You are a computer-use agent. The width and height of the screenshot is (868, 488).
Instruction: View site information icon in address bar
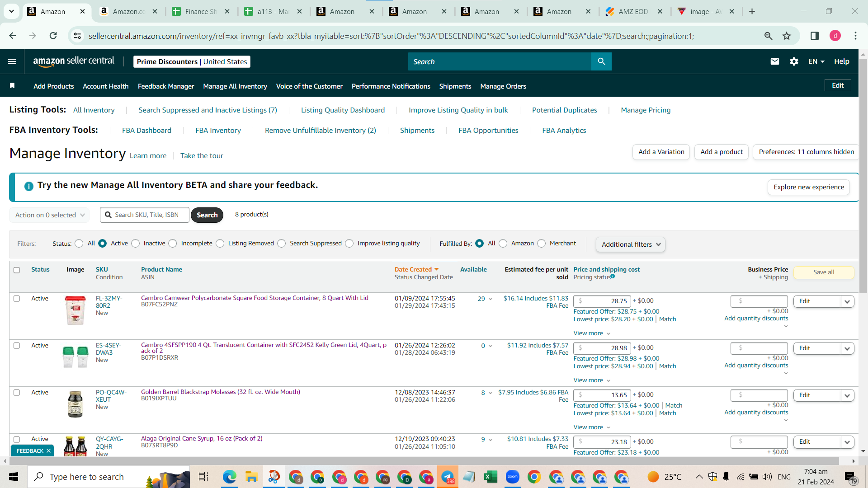pyautogui.click(x=77, y=36)
